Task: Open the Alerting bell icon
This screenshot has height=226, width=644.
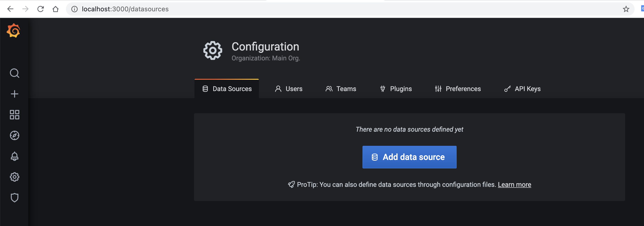Action: click(15, 156)
